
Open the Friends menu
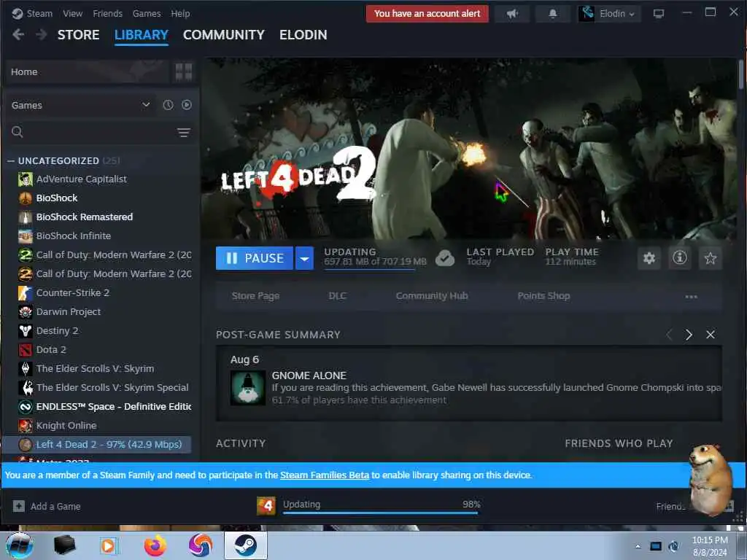tap(108, 13)
